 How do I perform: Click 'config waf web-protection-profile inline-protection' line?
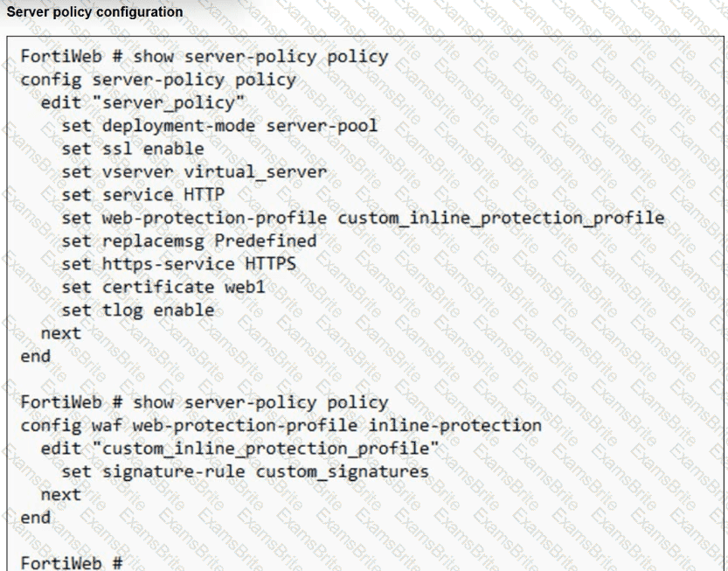(281, 426)
